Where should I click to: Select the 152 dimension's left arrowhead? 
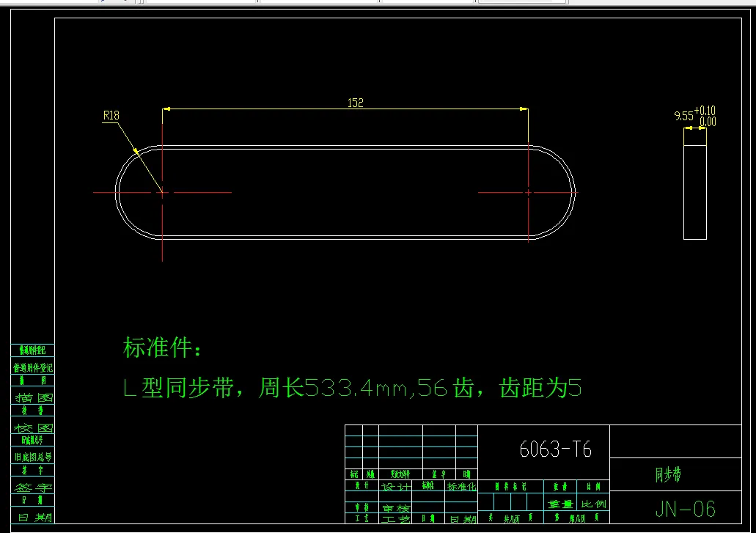166,109
